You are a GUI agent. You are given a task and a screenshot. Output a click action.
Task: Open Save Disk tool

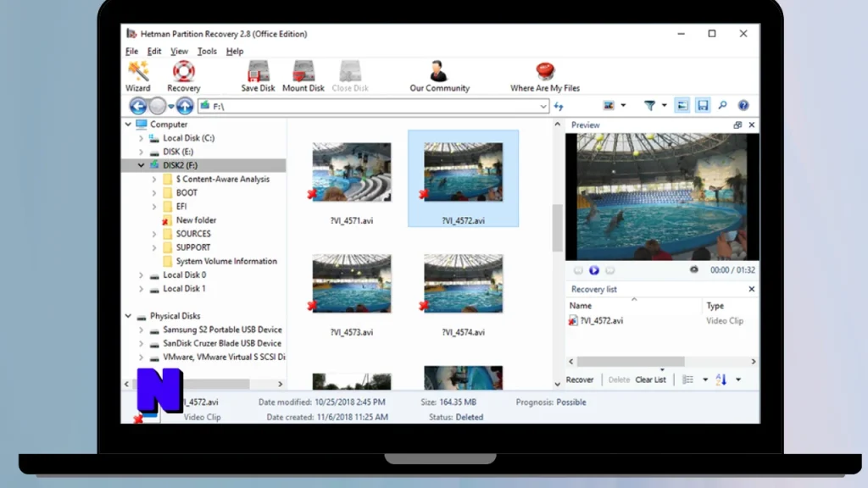(258, 76)
